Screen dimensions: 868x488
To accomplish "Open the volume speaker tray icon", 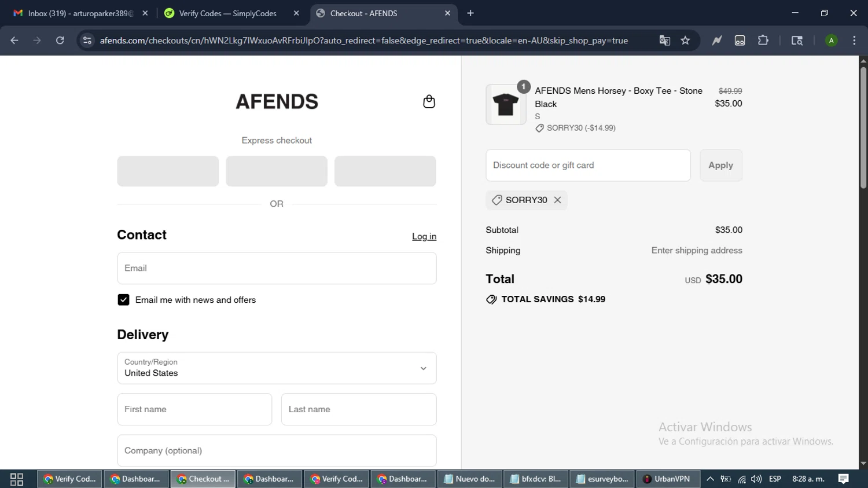I will coord(756,479).
